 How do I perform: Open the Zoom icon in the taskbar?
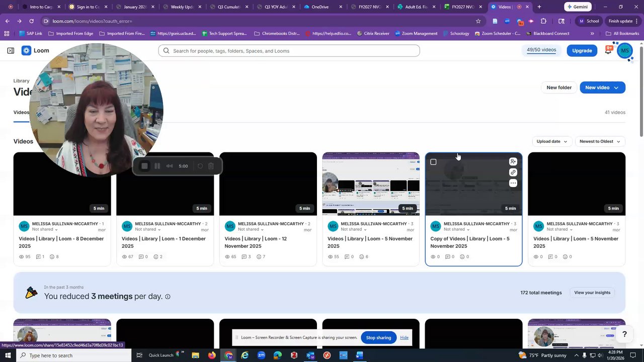coord(261,355)
